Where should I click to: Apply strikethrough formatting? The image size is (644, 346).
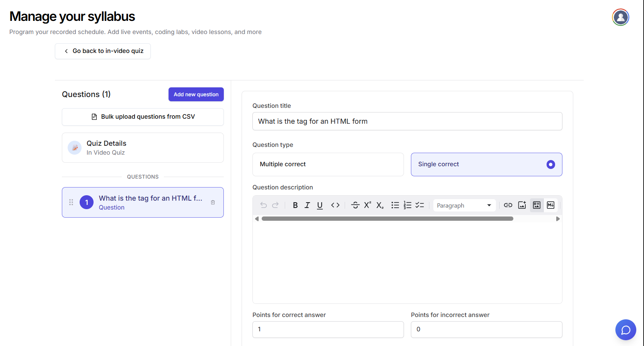click(x=355, y=205)
